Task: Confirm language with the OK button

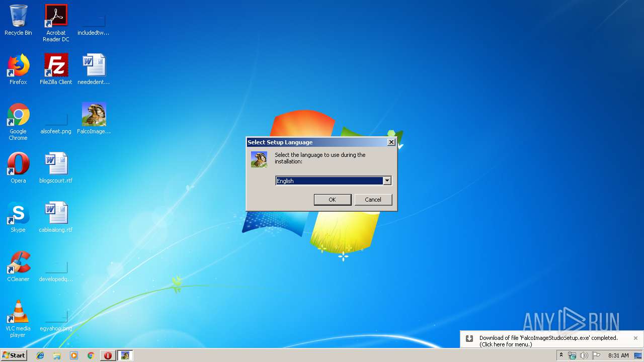Action: pyautogui.click(x=332, y=200)
